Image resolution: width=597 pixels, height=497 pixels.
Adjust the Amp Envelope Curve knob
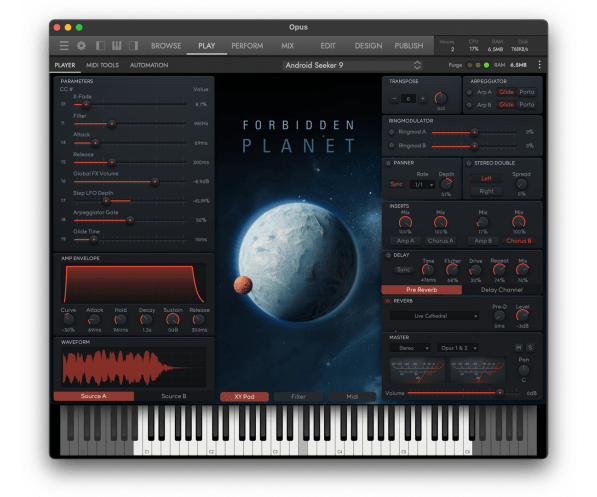click(68, 320)
